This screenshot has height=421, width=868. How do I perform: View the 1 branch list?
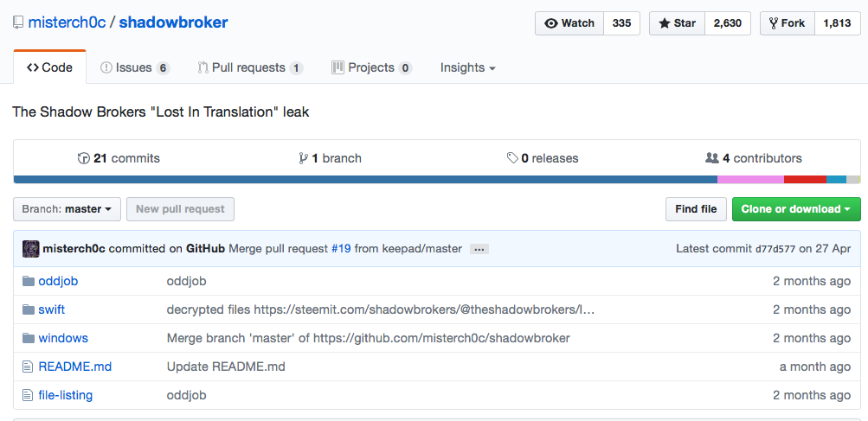tap(330, 158)
